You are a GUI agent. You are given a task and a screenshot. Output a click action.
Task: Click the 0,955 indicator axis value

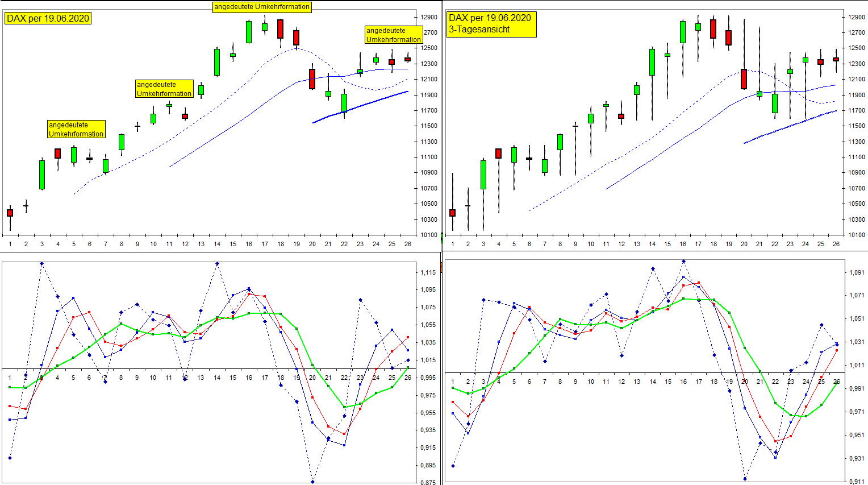(x=429, y=413)
